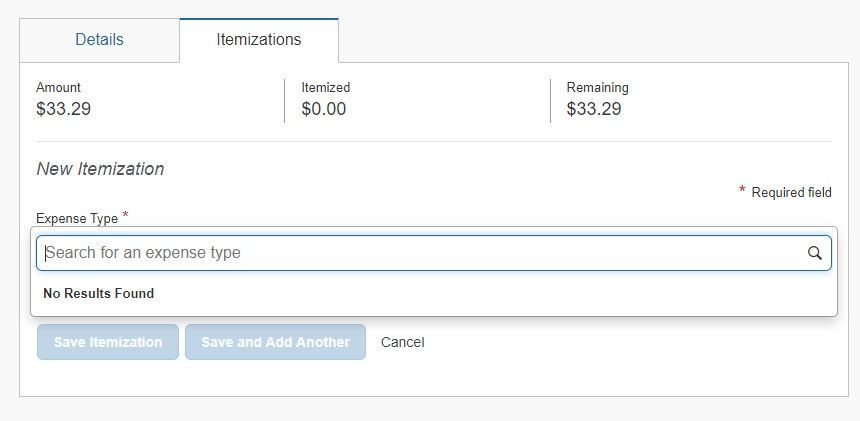Click the red asterisk before Required field
This screenshot has height=421, width=860.
[742, 190]
